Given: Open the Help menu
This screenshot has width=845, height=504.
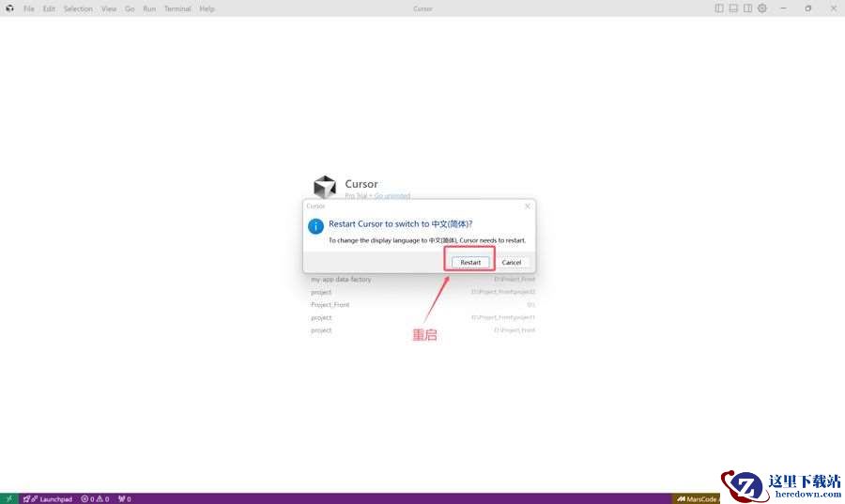Looking at the screenshot, I should coord(207,8).
